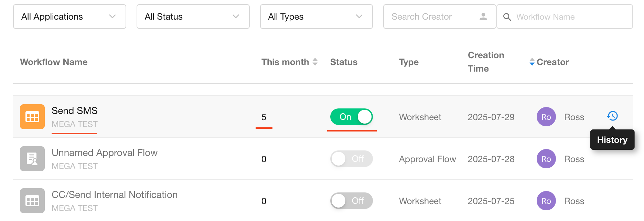This screenshot has height=221, width=644.
Task: Switch on CC/Send Internal Notification toggle
Action: 351,201
